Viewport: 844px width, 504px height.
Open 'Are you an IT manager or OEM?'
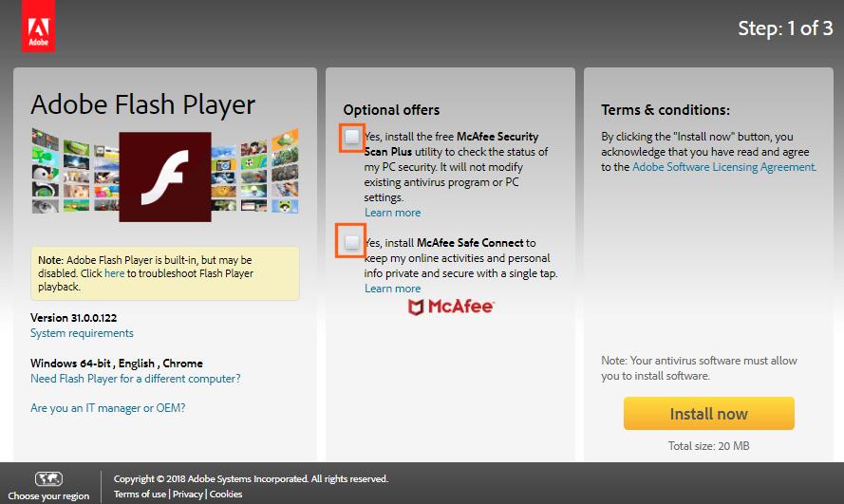107,408
